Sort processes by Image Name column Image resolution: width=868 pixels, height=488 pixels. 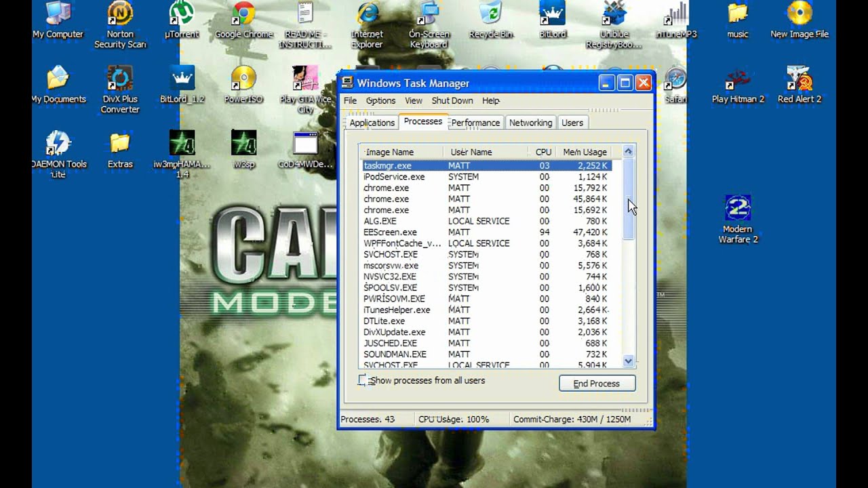[x=402, y=152]
